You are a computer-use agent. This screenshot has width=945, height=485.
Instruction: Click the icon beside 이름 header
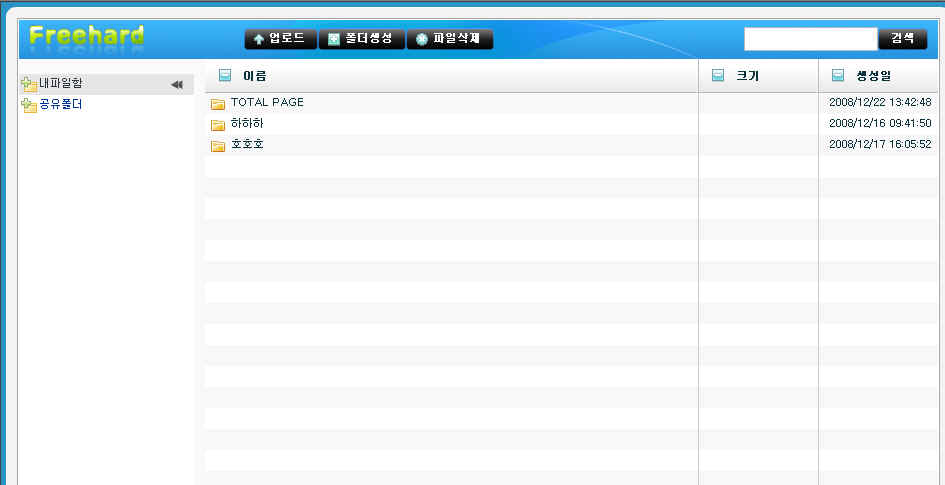225,75
